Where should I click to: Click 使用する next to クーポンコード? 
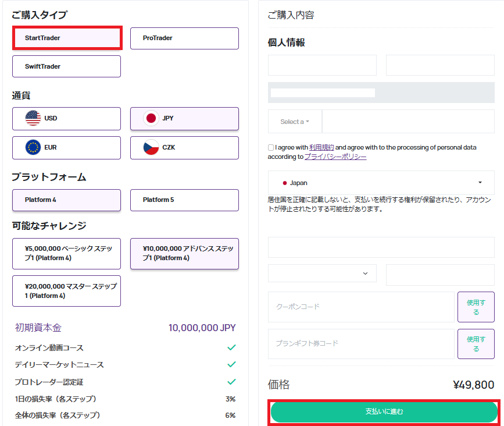click(476, 307)
